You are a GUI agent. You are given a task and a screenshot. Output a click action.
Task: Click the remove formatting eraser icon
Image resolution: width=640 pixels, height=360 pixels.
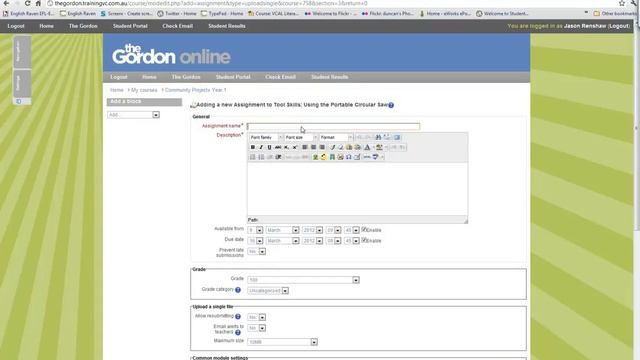(x=341, y=147)
